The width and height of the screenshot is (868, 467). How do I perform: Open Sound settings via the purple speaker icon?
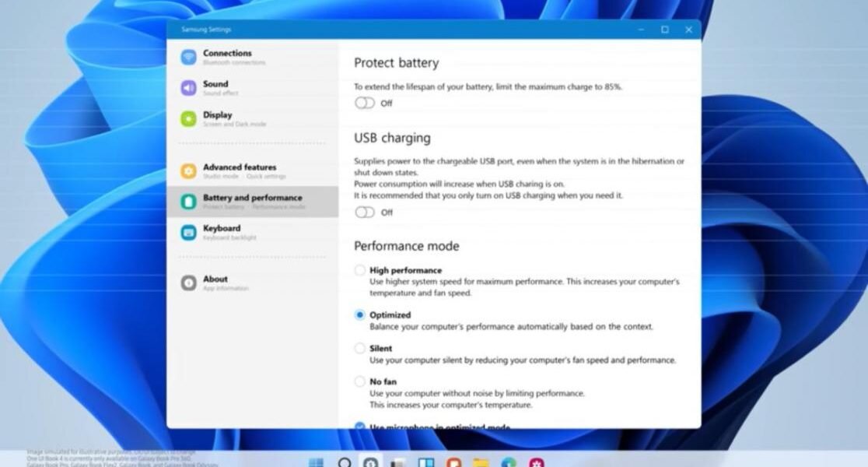188,88
